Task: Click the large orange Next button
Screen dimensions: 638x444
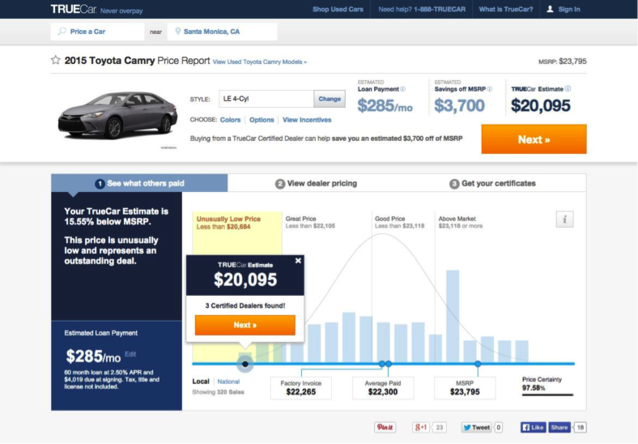Action: coord(533,139)
